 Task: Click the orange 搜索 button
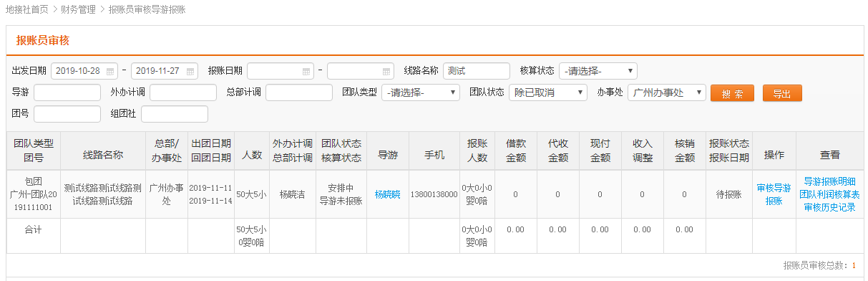732,93
